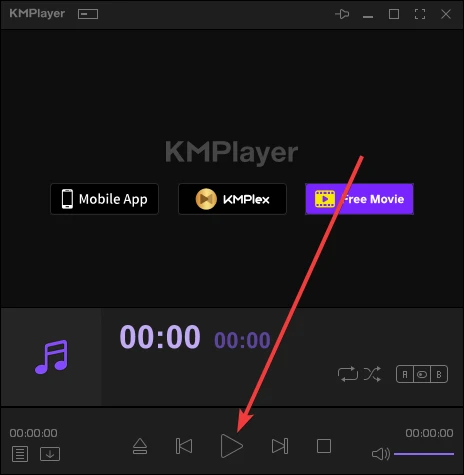464x475 pixels.
Task: Open a file with the eject icon
Action: [x=140, y=446]
